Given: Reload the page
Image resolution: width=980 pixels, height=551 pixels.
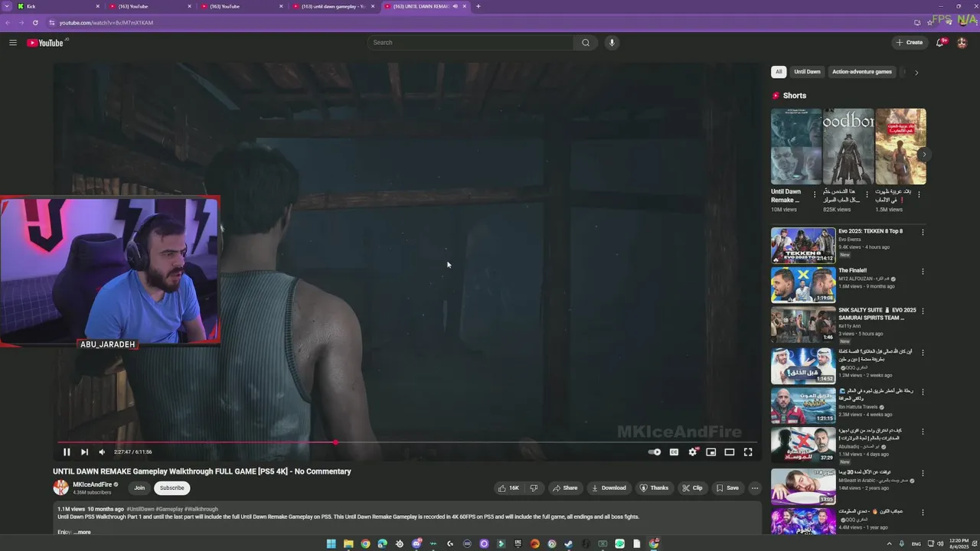Looking at the screenshot, I should [x=35, y=23].
